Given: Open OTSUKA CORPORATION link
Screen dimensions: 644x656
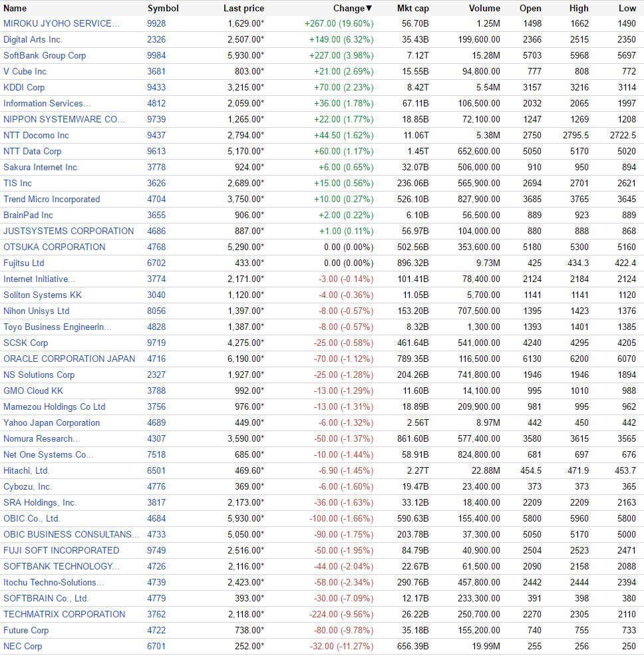Looking at the screenshot, I should pos(55,247).
